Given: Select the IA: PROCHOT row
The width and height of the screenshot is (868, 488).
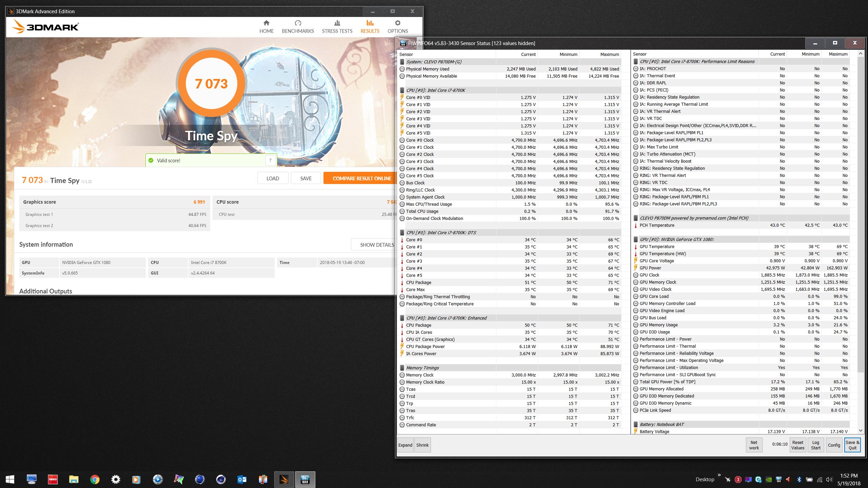Looking at the screenshot, I should (x=741, y=68).
